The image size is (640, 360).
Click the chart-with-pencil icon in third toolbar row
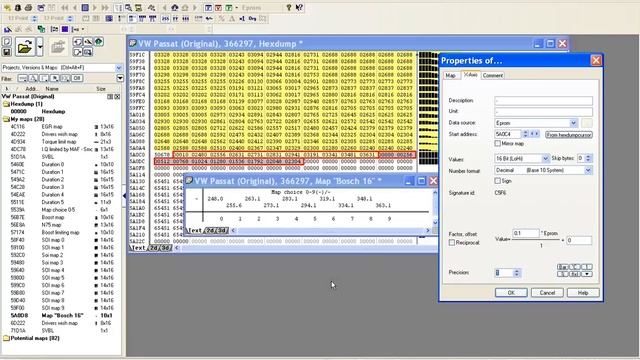coord(8,29)
